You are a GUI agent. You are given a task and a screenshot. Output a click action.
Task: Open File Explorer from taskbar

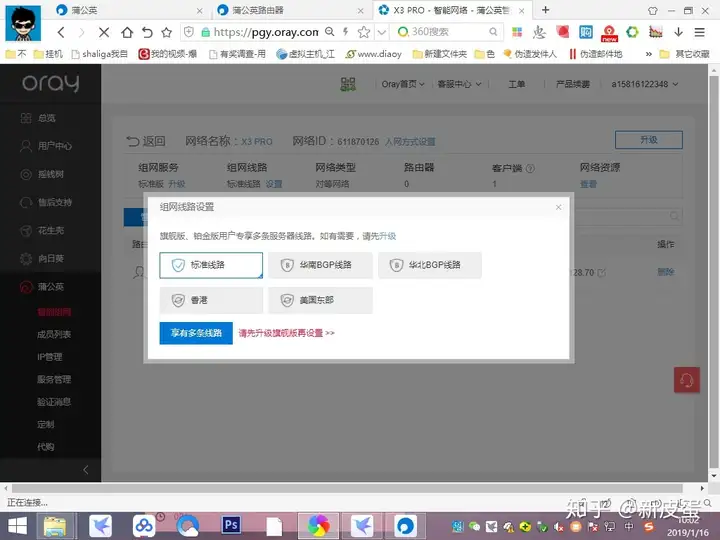[x=55, y=526]
